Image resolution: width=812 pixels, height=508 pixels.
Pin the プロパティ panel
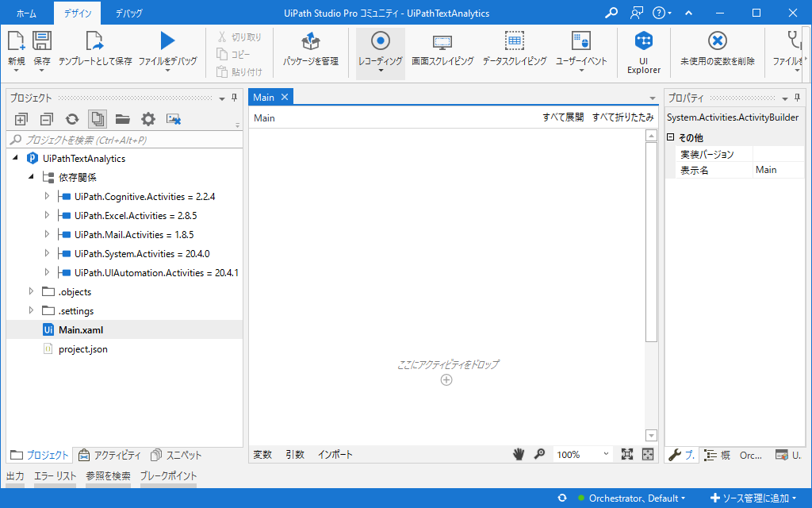[x=797, y=98]
